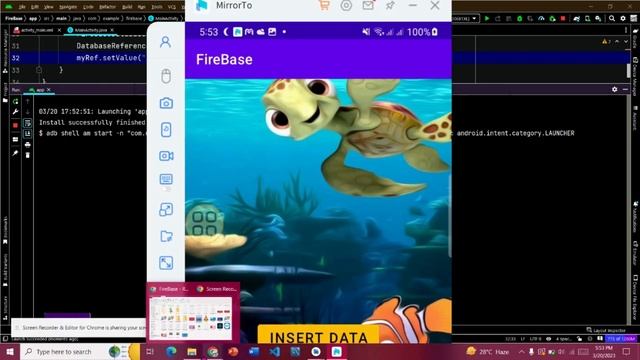640x360 pixels.
Task: Click the floating grid shortcut on phone screen
Action: pos(204,223)
